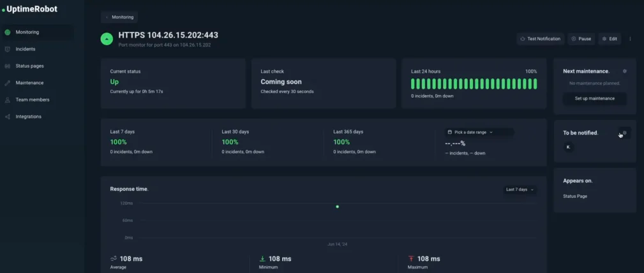Screen dimensions: 644x273
Task: Expand the Last 7 days response time dropdown
Action: (520, 189)
